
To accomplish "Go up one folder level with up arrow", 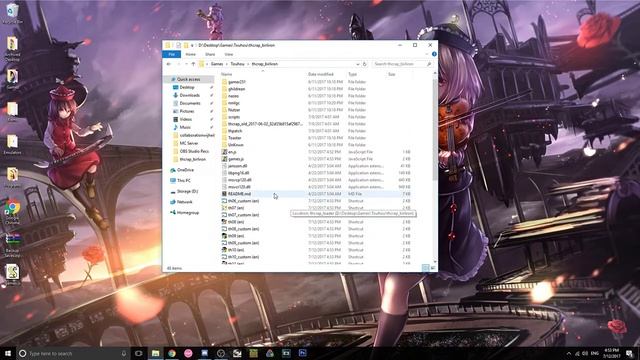I will [193, 64].
